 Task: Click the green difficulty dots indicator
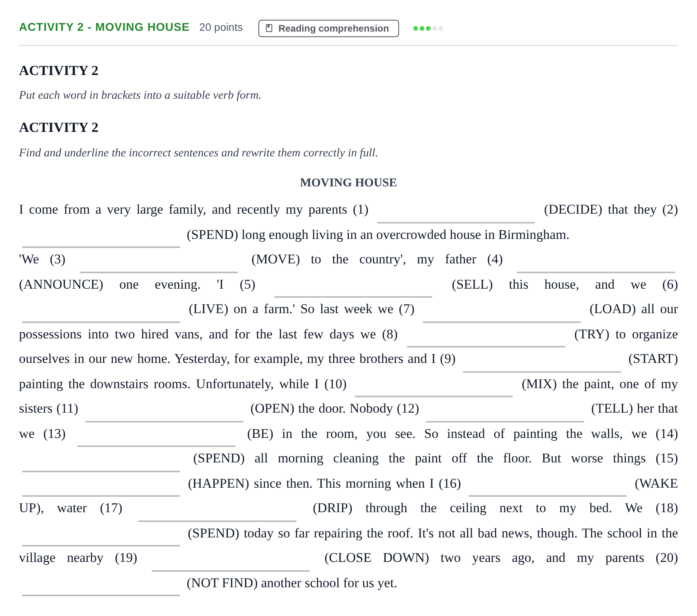[428, 28]
